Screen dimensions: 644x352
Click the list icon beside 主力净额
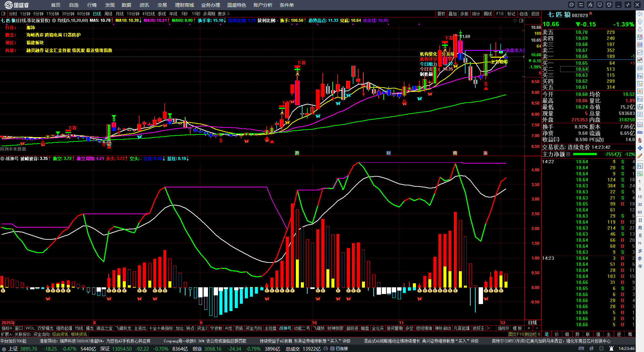coord(568,154)
